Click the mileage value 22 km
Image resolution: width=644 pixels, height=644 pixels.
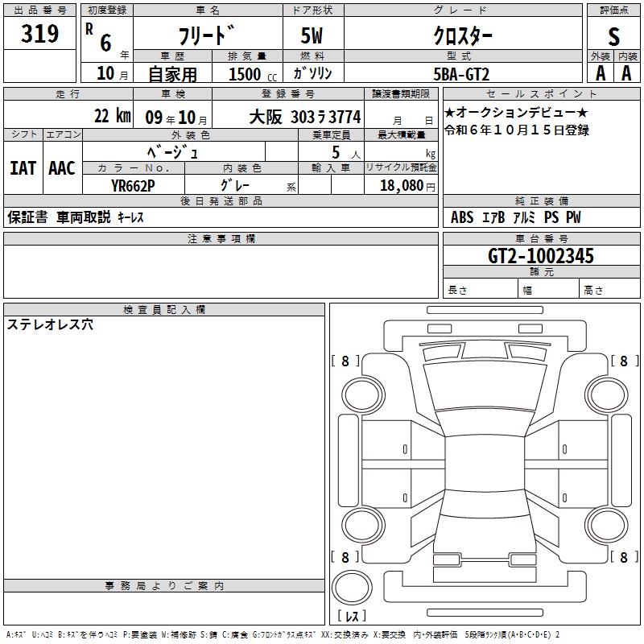[113, 116]
